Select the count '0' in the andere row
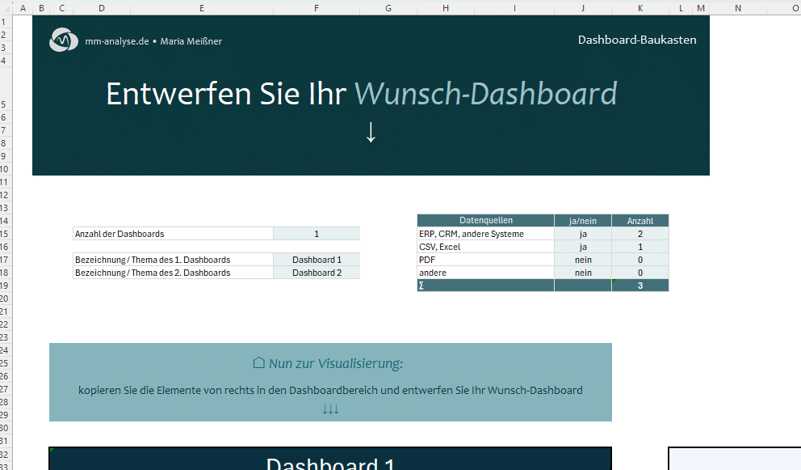Image resolution: width=801 pixels, height=470 pixels. pos(640,272)
